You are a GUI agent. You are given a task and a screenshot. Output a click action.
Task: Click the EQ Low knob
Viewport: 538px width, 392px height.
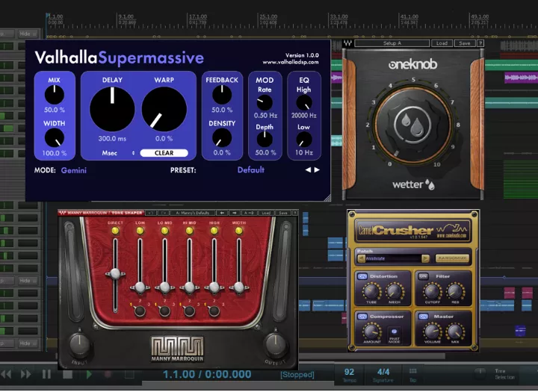pyautogui.click(x=304, y=139)
